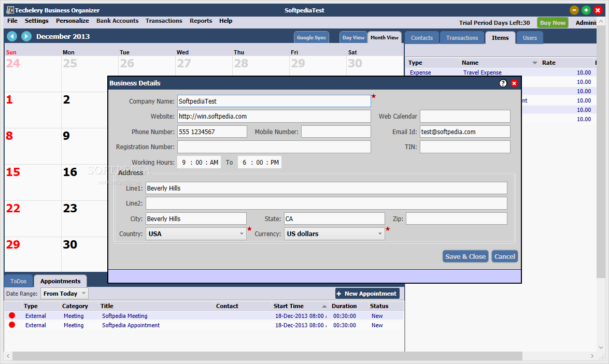This screenshot has width=609, height=364.
Task: Click the Zip field
Action: tap(457, 219)
